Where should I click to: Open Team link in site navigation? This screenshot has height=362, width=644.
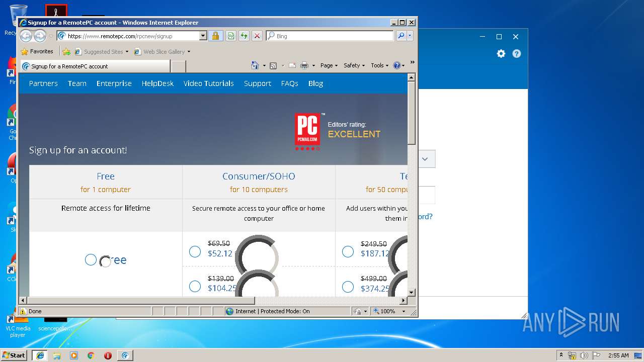coord(77,83)
